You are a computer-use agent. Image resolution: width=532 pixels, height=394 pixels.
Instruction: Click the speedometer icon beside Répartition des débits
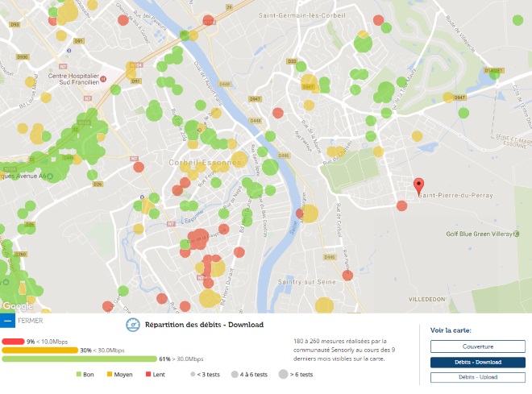click(x=133, y=325)
